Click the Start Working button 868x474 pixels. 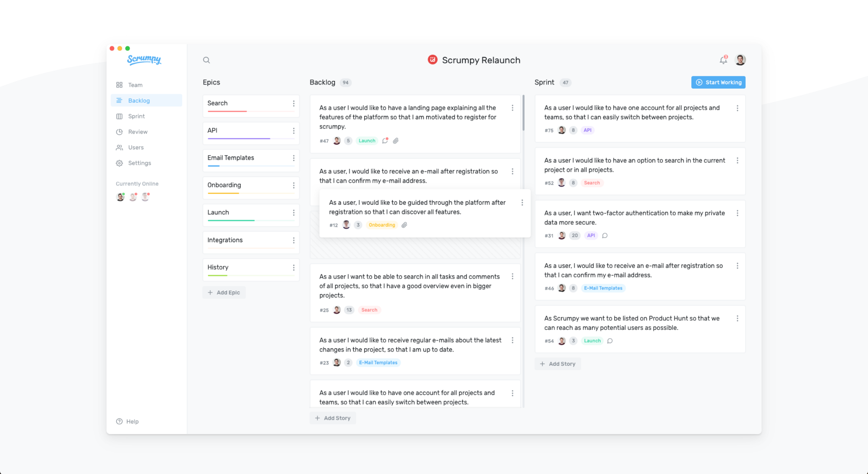coord(718,82)
